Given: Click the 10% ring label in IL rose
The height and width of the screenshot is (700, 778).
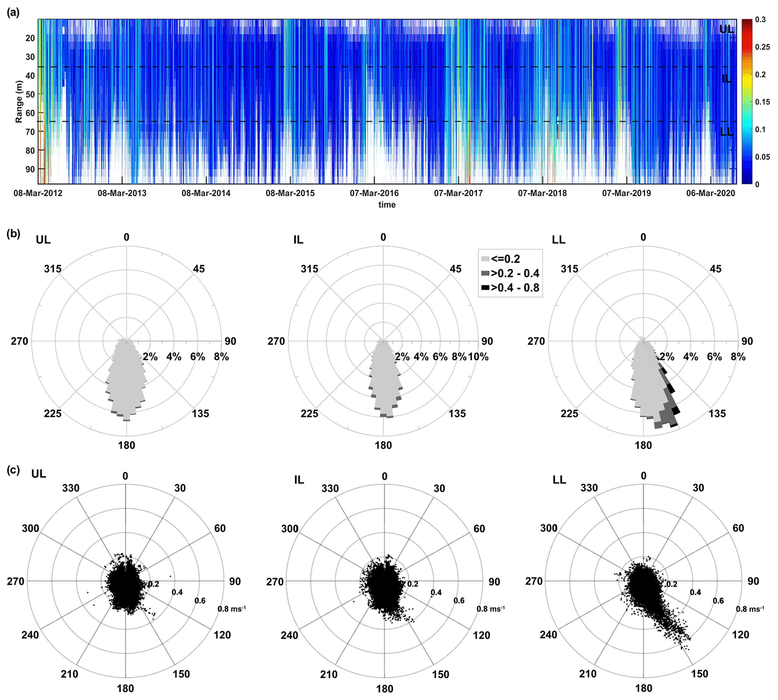Looking at the screenshot, I should [478, 357].
